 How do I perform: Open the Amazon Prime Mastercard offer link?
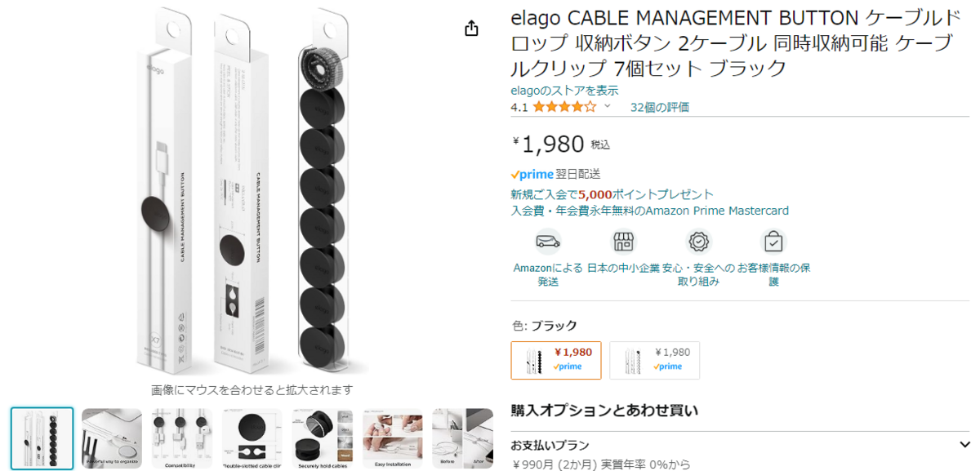[x=650, y=211]
